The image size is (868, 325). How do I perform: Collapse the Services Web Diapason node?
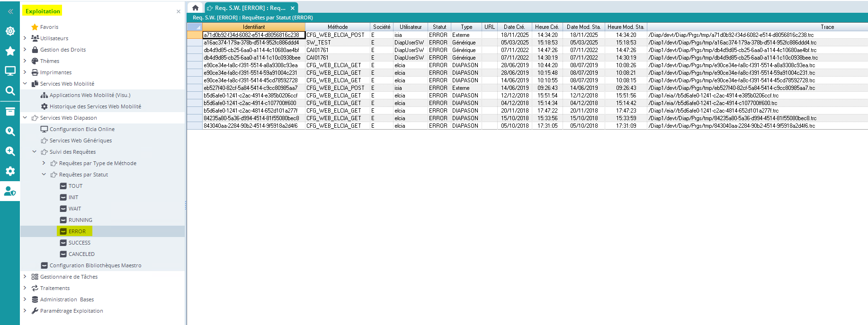25,118
